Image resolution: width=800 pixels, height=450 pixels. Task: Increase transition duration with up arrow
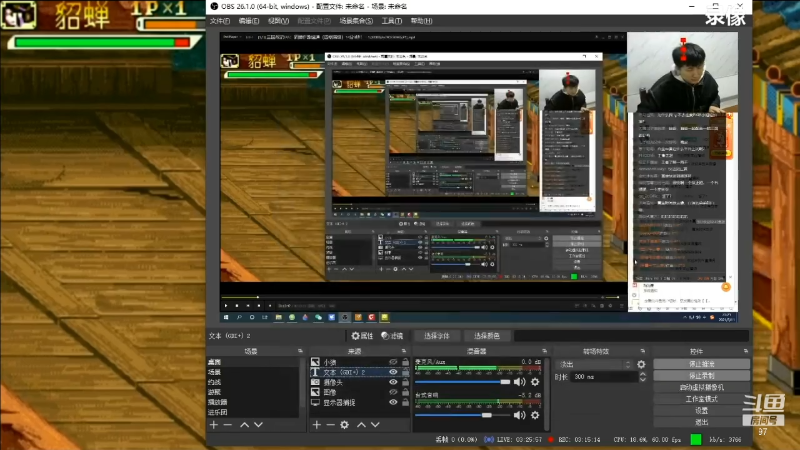pyautogui.click(x=643, y=374)
